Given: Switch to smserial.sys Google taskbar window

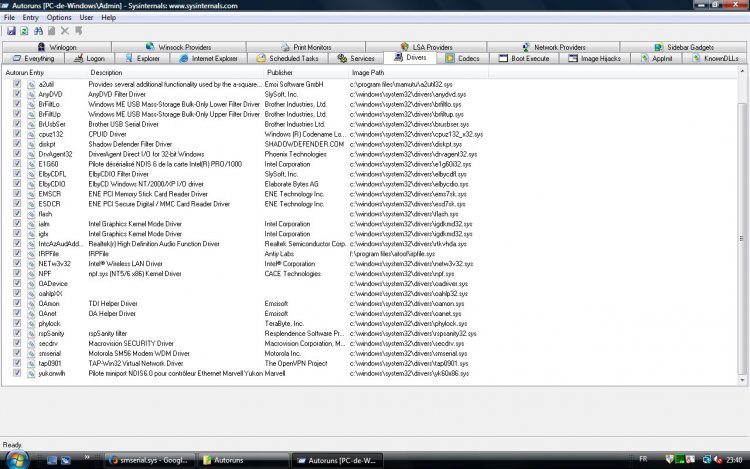Looking at the screenshot, I should pos(150,460).
